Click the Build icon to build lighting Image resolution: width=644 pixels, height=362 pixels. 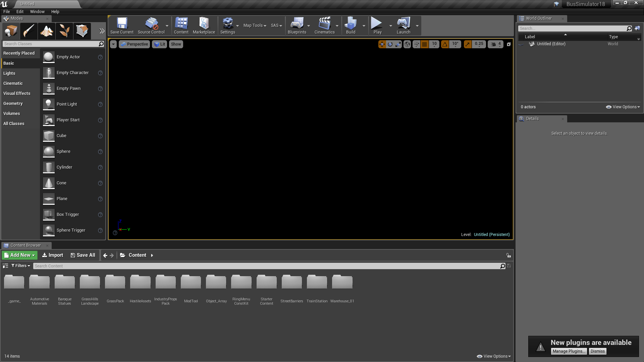(x=351, y=25)
